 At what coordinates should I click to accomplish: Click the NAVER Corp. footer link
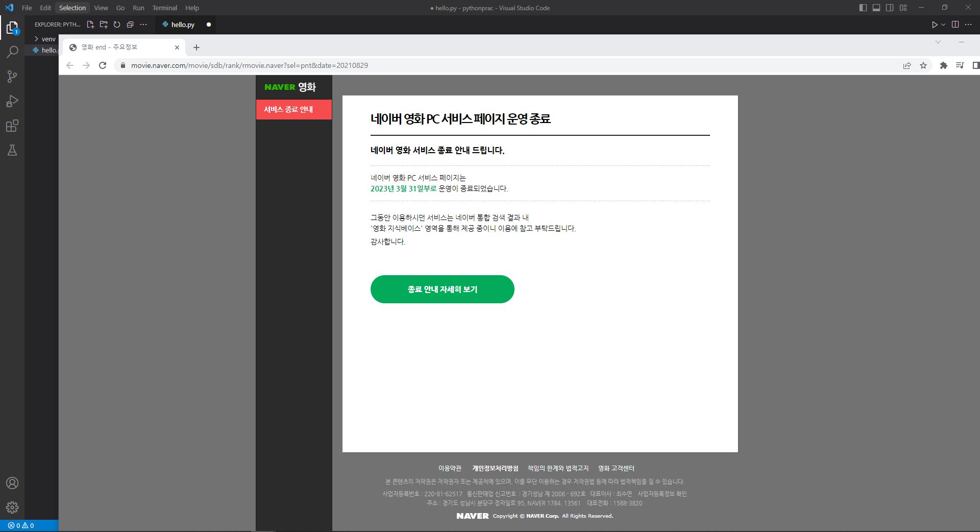543,516
